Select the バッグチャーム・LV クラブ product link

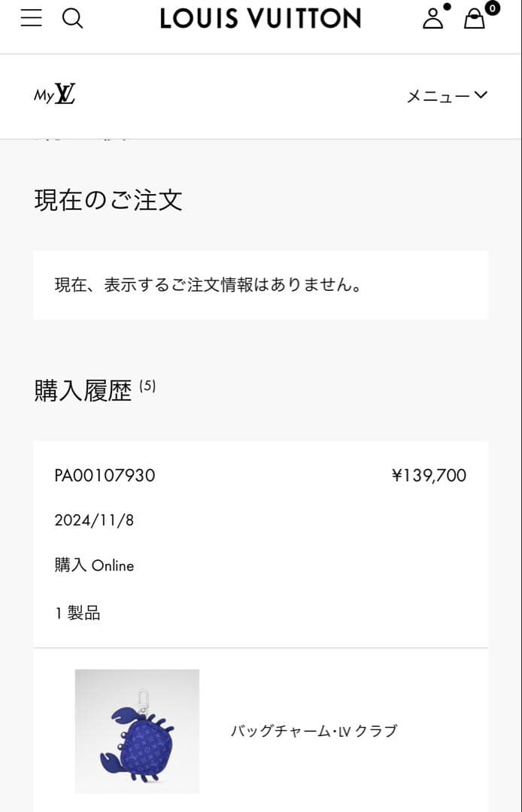(316, 730)
